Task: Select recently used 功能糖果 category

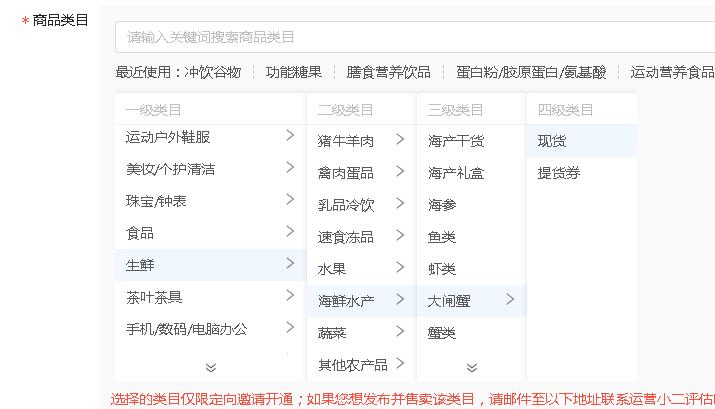Action: 294,72
